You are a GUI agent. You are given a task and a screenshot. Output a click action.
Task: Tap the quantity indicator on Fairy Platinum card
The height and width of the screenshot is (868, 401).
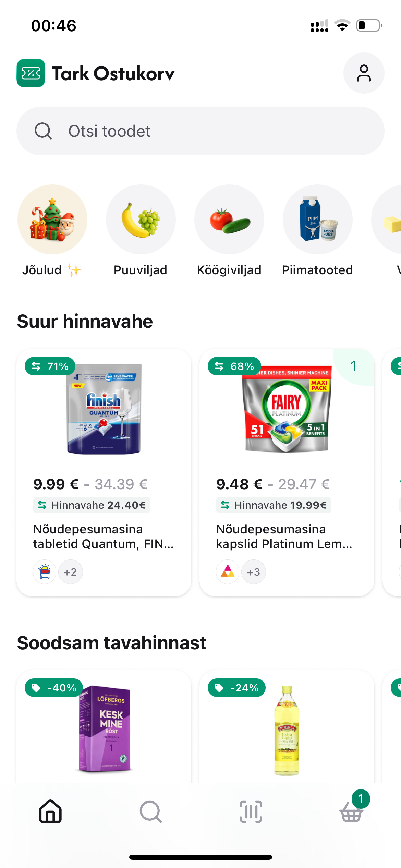353,366
